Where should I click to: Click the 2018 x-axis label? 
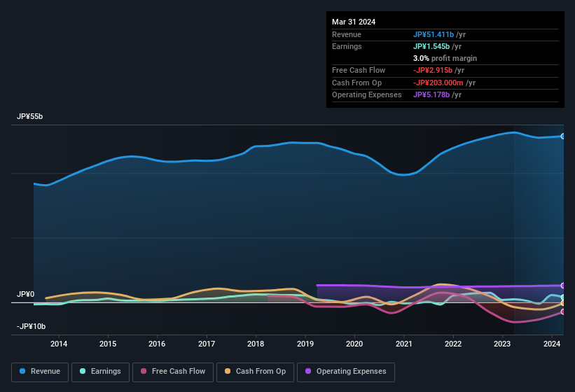pyautogui.click(x=256, y=344)
